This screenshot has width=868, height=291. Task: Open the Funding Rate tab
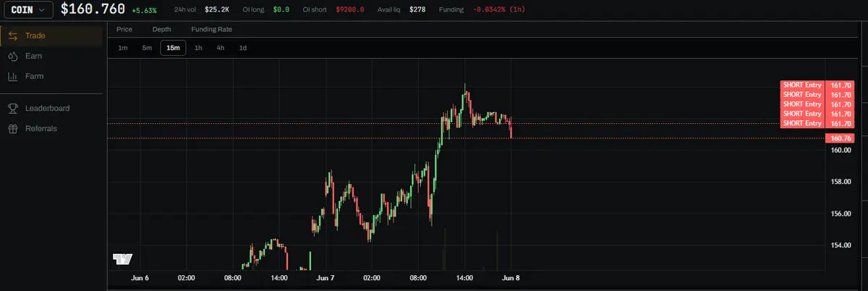point(211,29)
